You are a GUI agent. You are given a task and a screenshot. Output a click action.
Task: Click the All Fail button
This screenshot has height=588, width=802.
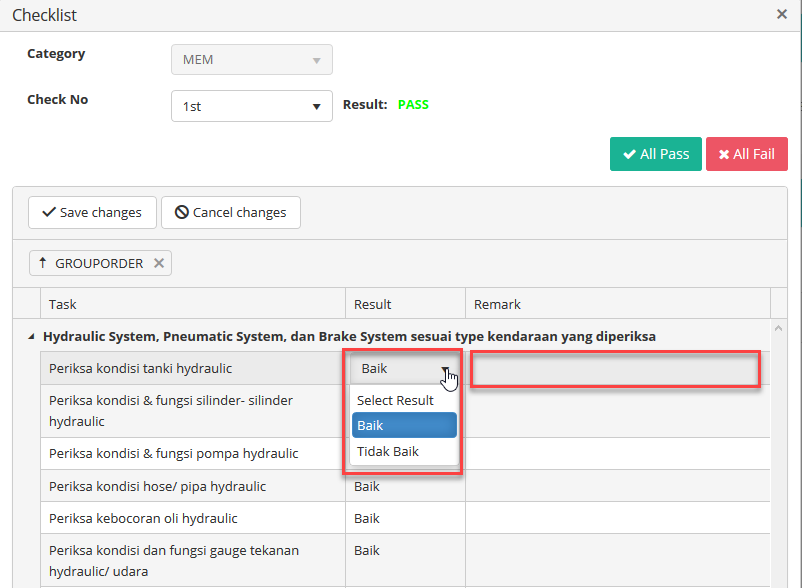746,154
